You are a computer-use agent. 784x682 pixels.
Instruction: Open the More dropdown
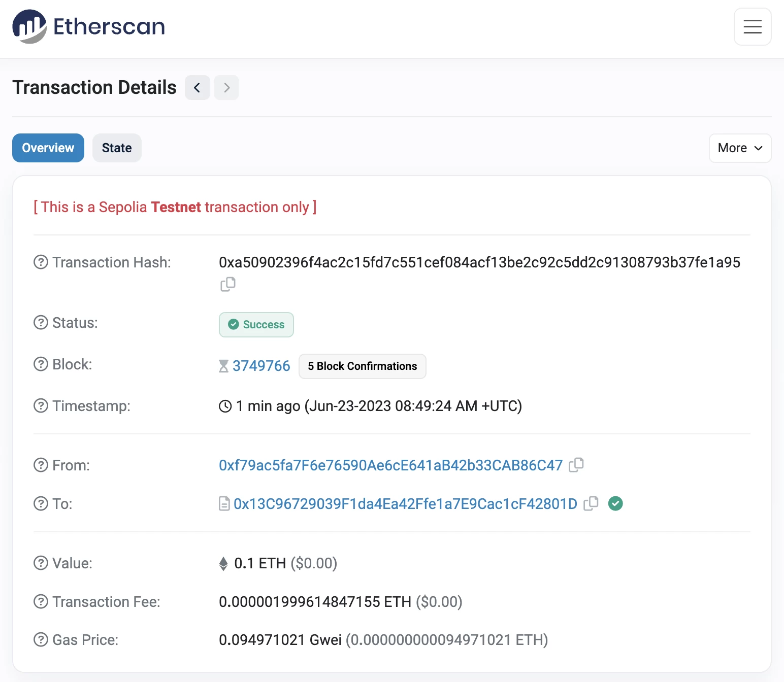[x=740, y=148]
